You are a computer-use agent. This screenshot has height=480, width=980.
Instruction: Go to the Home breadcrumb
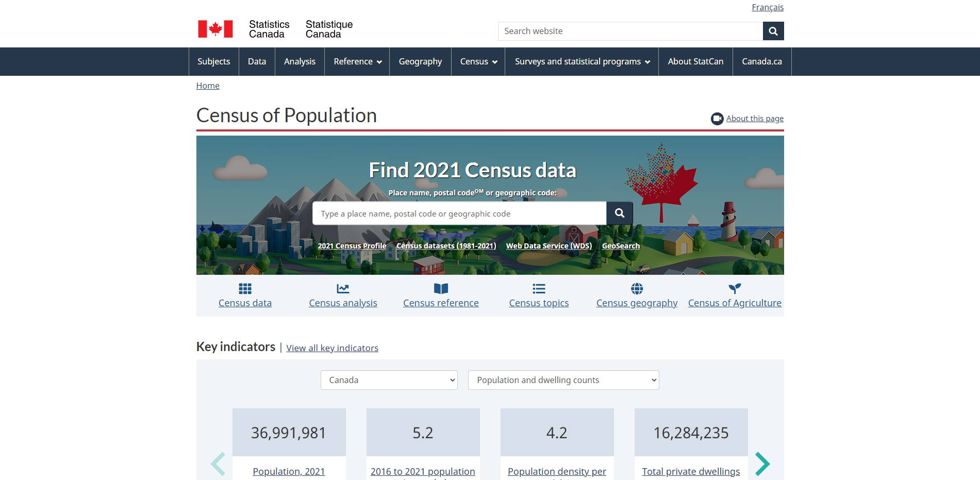coord(208,86)
